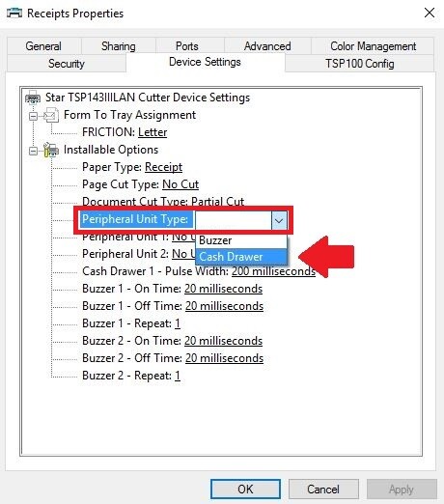Click the printer icon in the title bar
Viewport: 444px width, 504px height.
[14, 14]
